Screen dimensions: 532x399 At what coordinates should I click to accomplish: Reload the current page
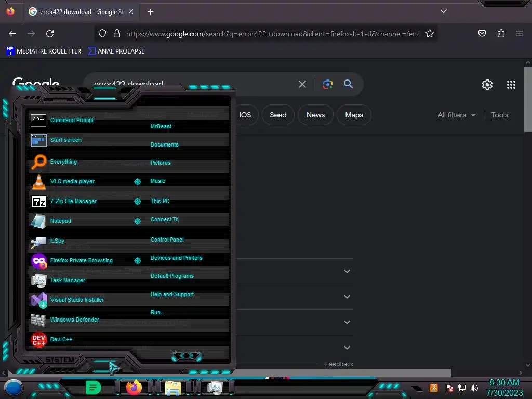50,34
